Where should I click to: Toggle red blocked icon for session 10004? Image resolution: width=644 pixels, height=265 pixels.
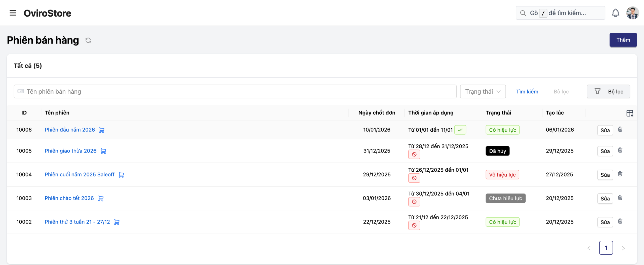(414, 178)
